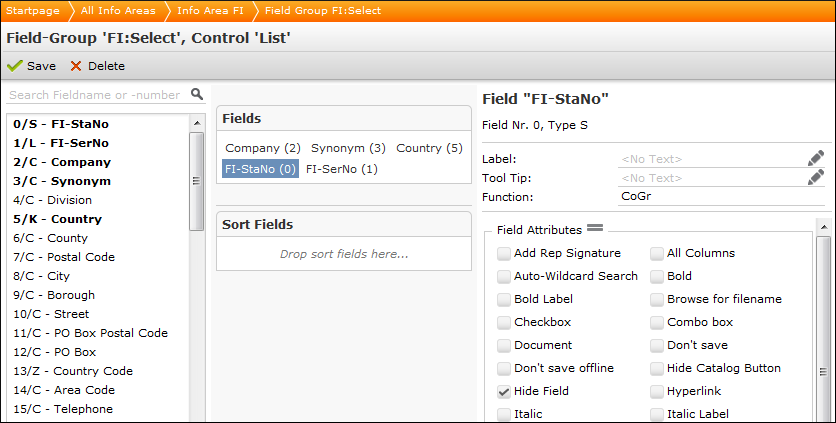Image resolution: width=836 pixels, height=423 pixels.
Task: Click the green Save checkmark icon
Action: click(x=14, y=66)
